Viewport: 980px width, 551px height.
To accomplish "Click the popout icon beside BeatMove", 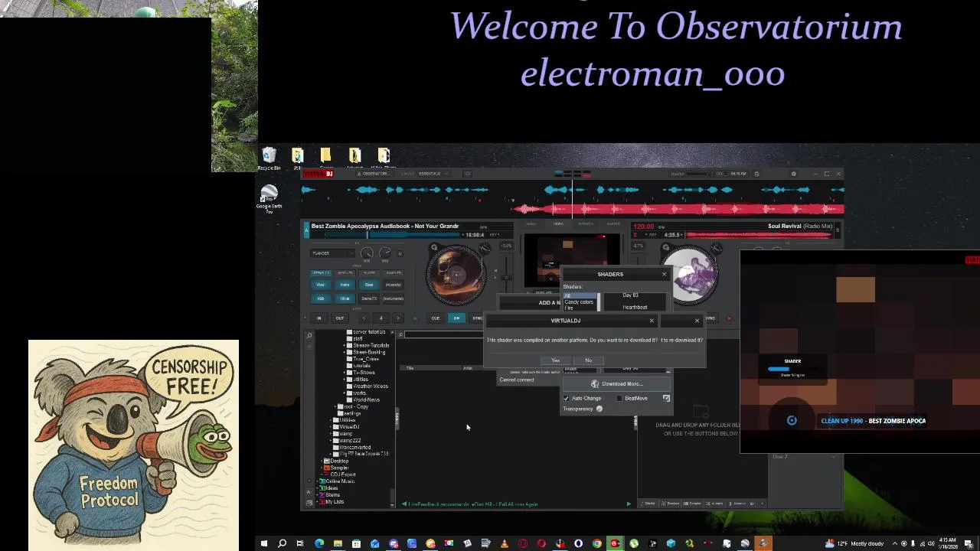I will (x=666, y=398).
